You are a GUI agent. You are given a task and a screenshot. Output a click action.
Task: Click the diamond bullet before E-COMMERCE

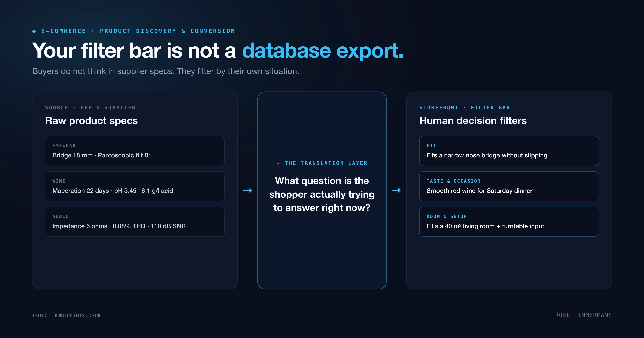pos(34,31)
